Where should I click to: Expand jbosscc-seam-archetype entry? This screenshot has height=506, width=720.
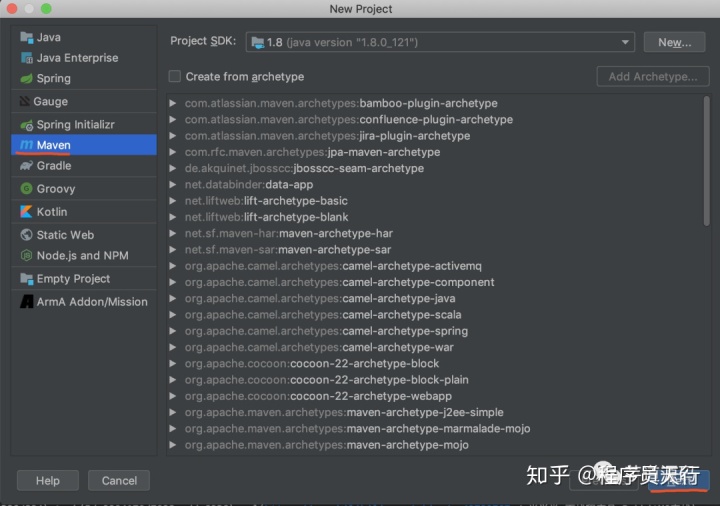pyautogui.click(x=173, y=169)
